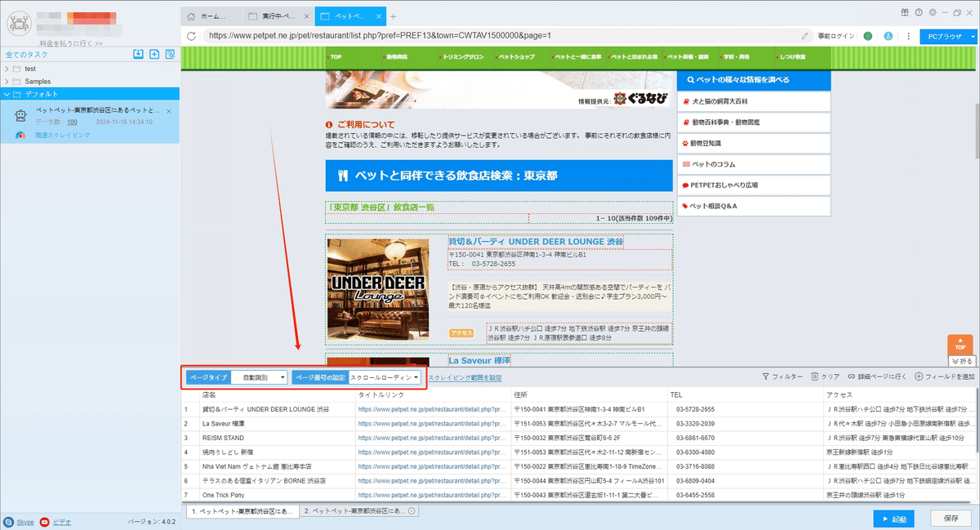This screenshot has width=980, height=530.
Task: Click the new task plus icon
Action: 154,54
